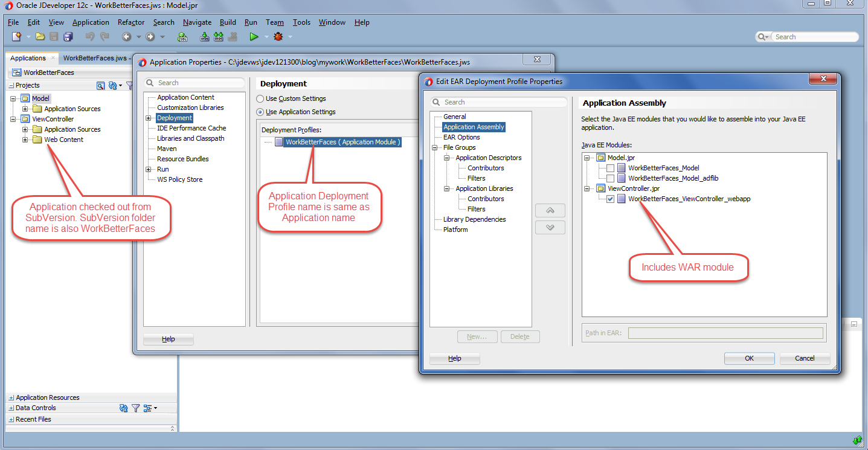Click the Forward navigation arrow icon
The height and width of the screenshot is (450, 868).
click(150, 37)
